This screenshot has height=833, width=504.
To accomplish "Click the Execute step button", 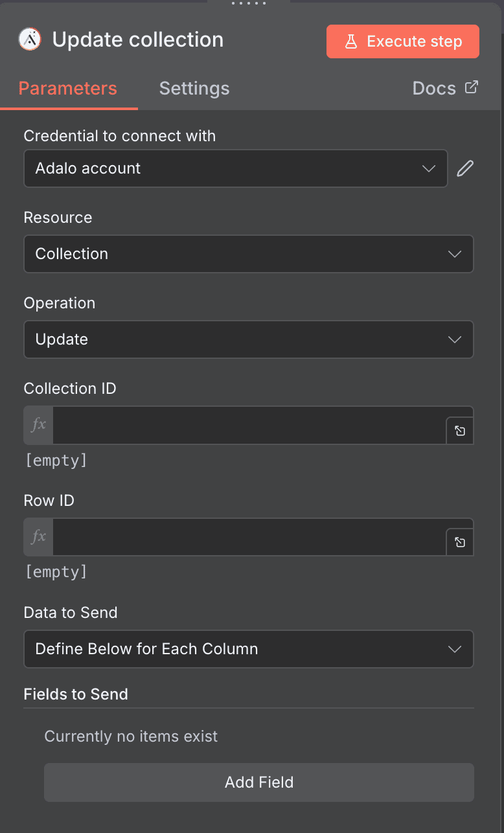I will point(402,41).
